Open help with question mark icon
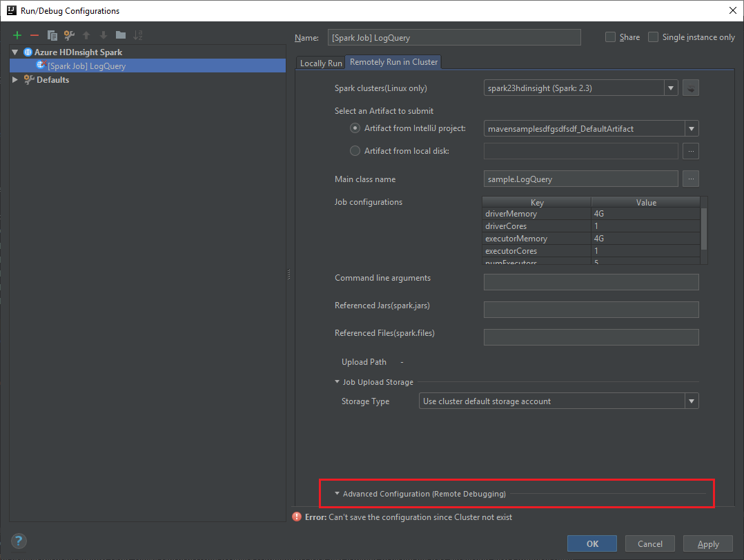Image resolution: width=744 pixels, height=560 pixels. click(x=18, y=541)
